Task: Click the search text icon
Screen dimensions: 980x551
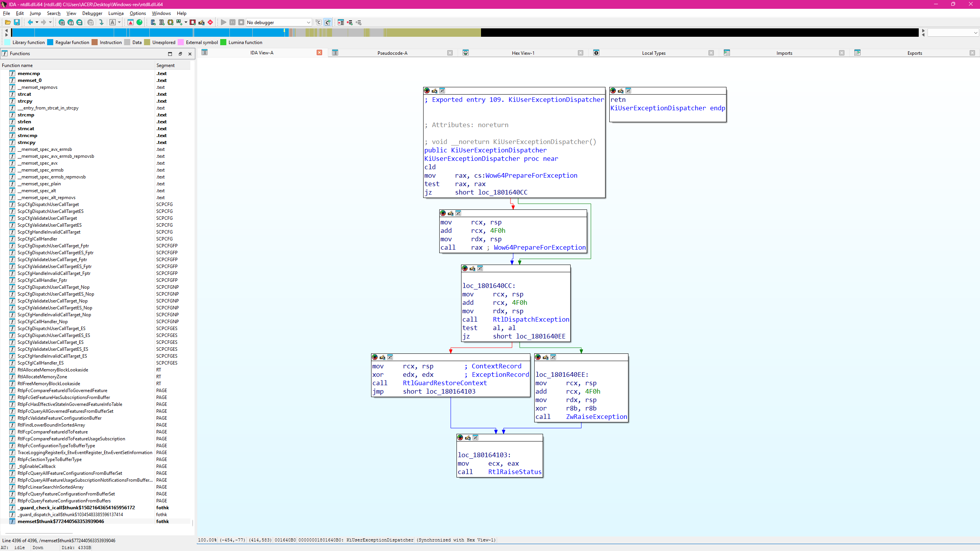Action: pyautogui.click(x=70, y=22)
